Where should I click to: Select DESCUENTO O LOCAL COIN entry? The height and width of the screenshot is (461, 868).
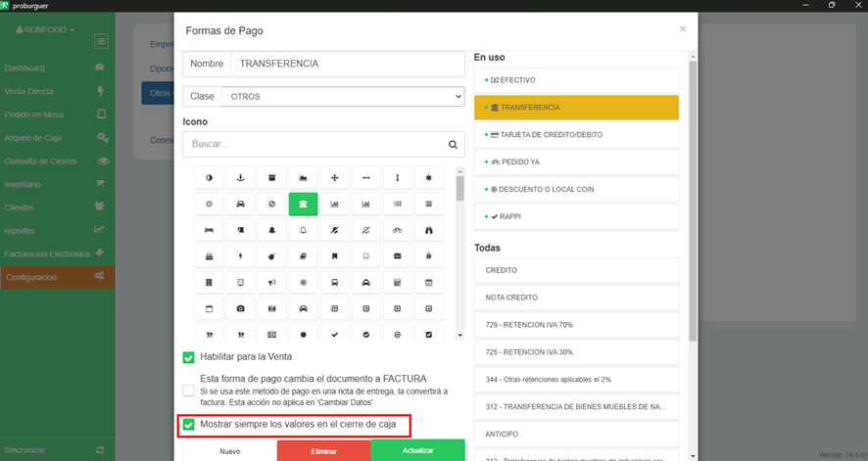click(x=576, y=189)
